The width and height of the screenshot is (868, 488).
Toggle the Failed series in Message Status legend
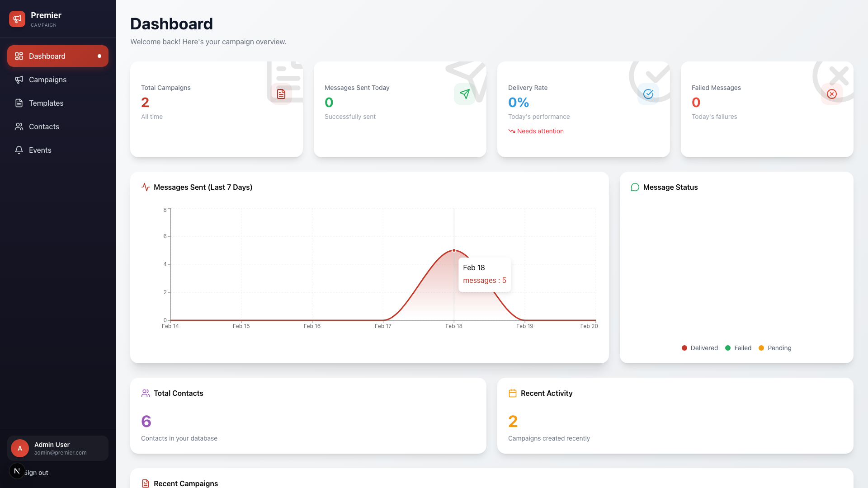click(739, 348)
